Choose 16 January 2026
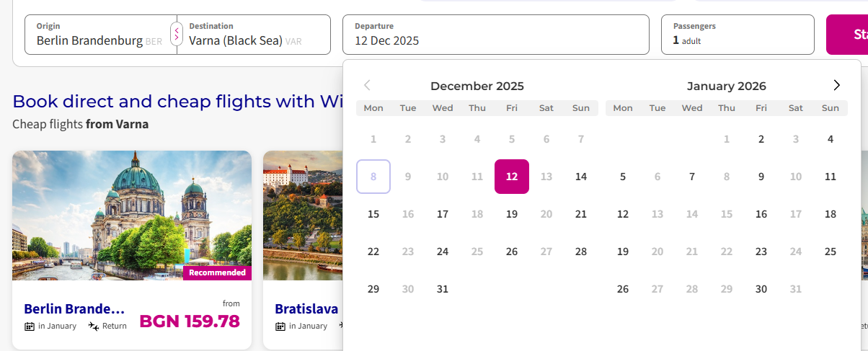868x351 pixels. point(761,214)
